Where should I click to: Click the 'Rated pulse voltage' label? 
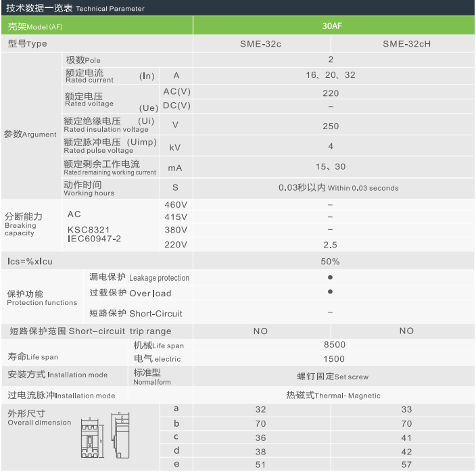coord(98,151)
